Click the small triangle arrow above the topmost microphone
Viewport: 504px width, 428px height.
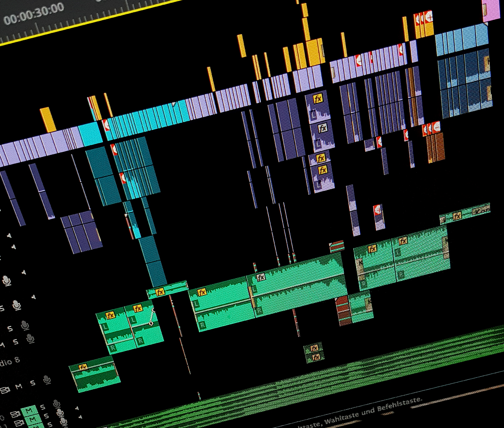pos(24,273)
